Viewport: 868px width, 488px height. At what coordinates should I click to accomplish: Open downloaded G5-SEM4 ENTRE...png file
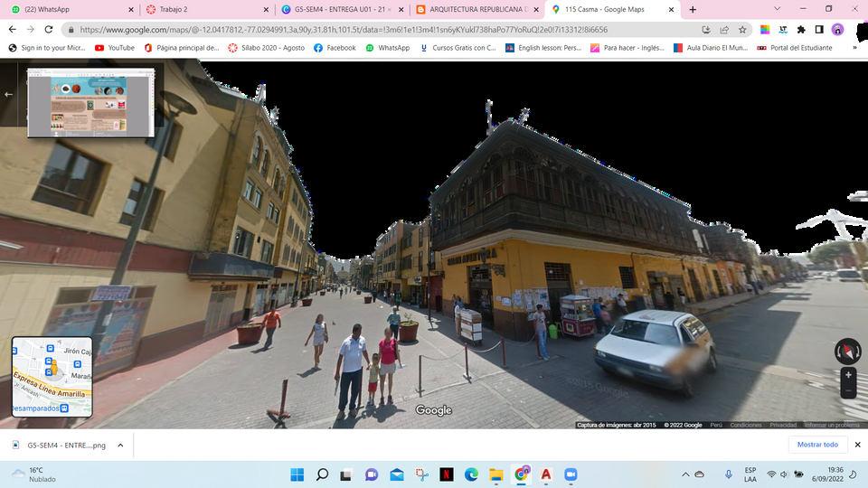59,445
